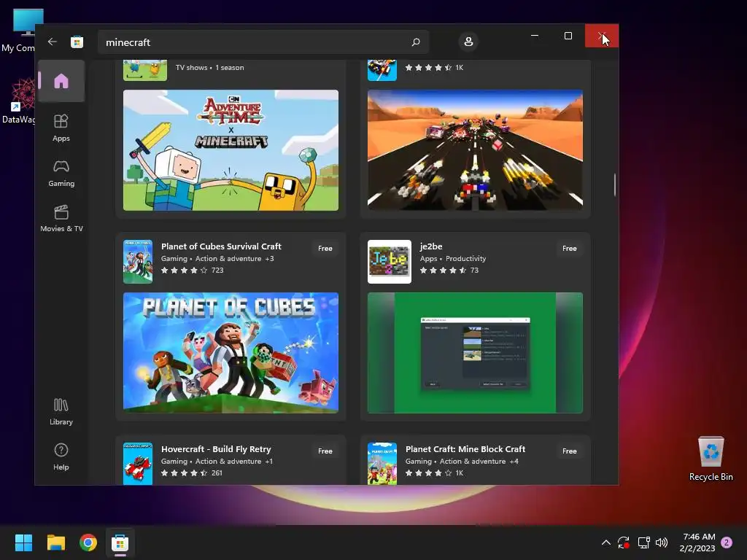
Task: Launch Google Chrome from taskbar
Action: 88,542
